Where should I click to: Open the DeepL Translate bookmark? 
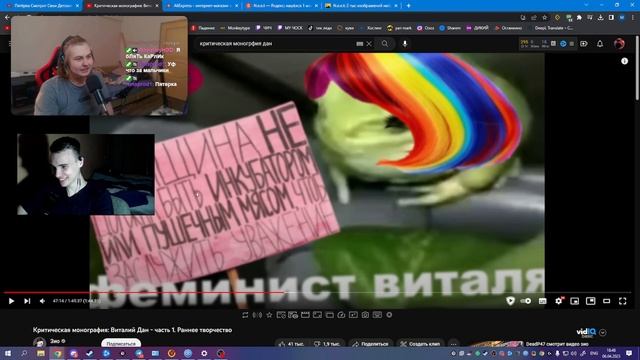coord(551,28)
